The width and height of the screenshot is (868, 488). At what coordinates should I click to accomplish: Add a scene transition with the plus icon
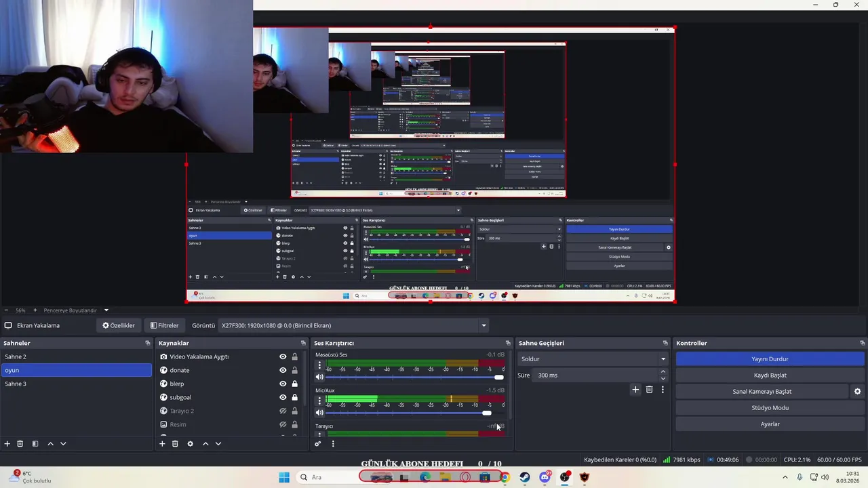[635, 390]
